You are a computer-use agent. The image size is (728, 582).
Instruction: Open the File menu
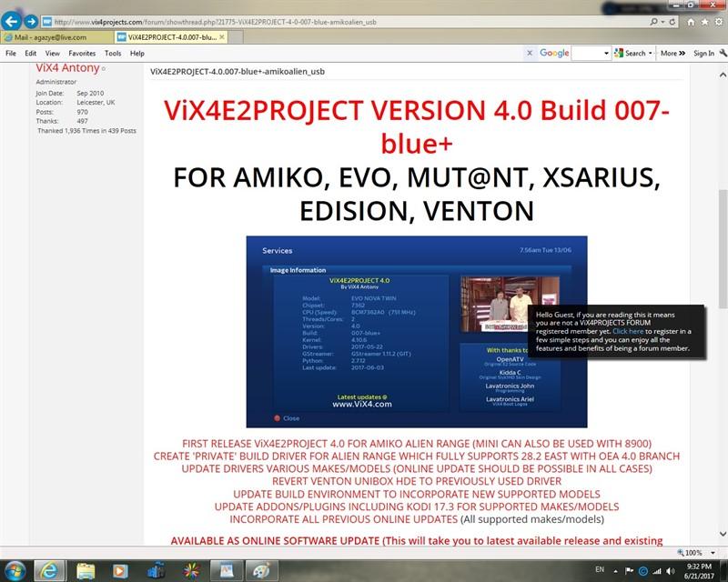11,54
